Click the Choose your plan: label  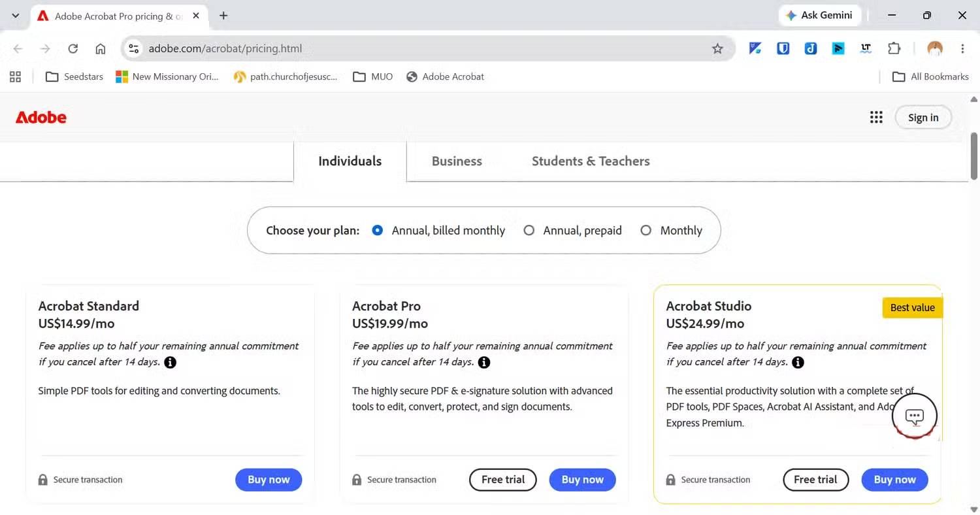(x=313, y=231)
